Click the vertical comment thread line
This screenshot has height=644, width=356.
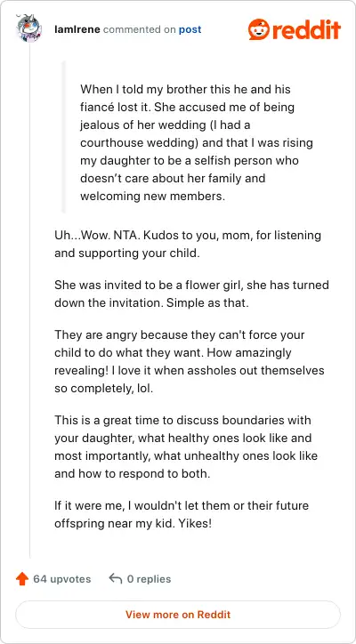pyautogui.click(x=29, y=300)
